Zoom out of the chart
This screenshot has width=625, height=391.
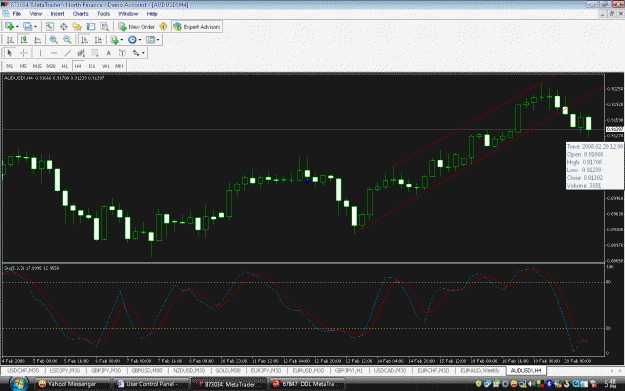(x=67, y=40)
